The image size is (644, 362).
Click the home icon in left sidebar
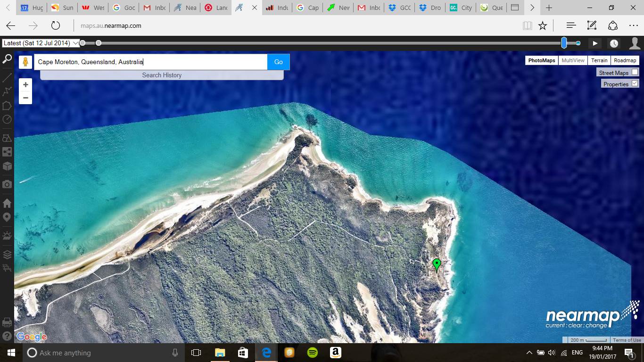coord(7,203)
